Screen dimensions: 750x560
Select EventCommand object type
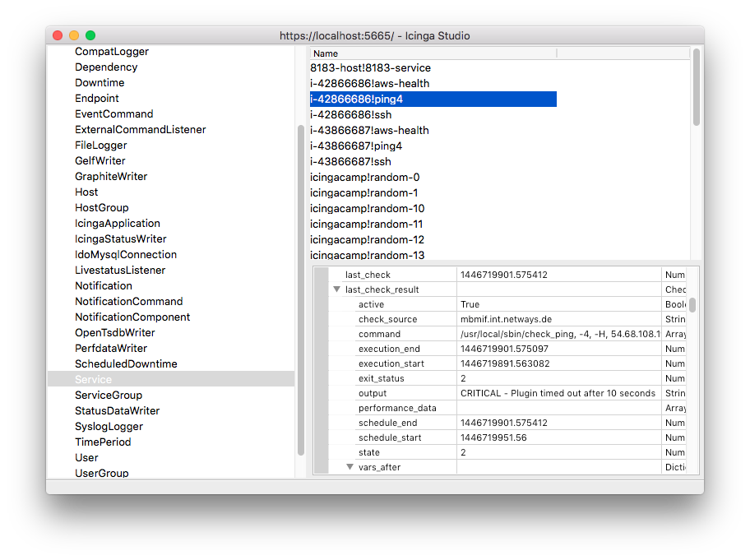pyautogui.click(x=113, y=113)
